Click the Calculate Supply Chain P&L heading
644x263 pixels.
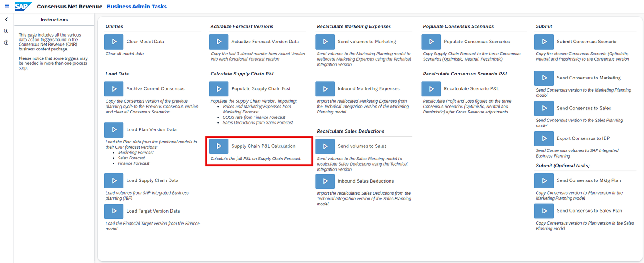click(242, 74)
